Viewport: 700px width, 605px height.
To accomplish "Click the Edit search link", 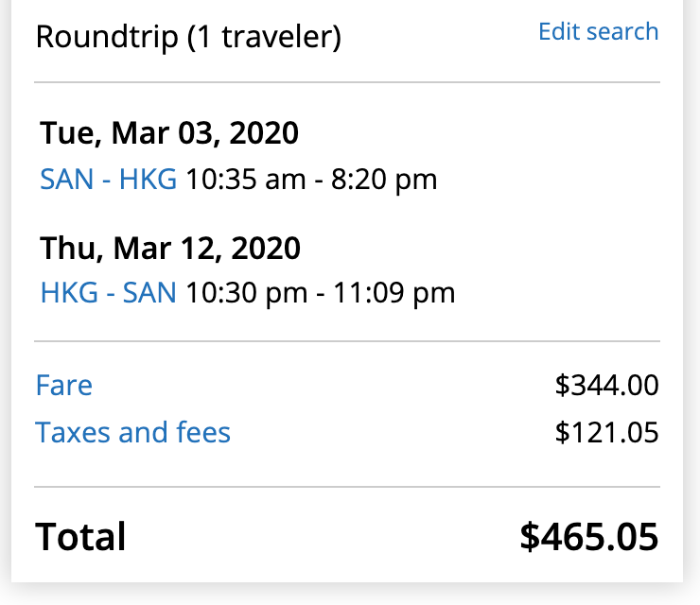I will point(598,31).
